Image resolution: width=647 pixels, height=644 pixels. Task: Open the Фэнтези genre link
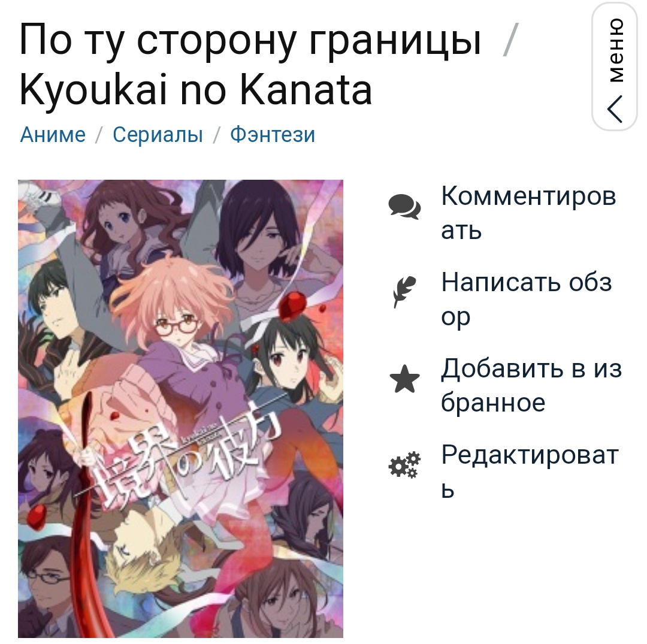[x=273, y=135]
